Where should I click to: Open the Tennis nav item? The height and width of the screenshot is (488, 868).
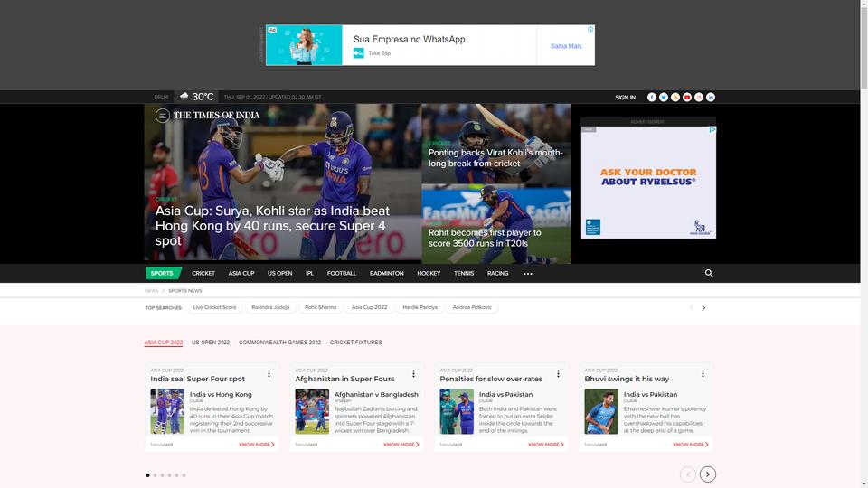click(x=464, y=273)
